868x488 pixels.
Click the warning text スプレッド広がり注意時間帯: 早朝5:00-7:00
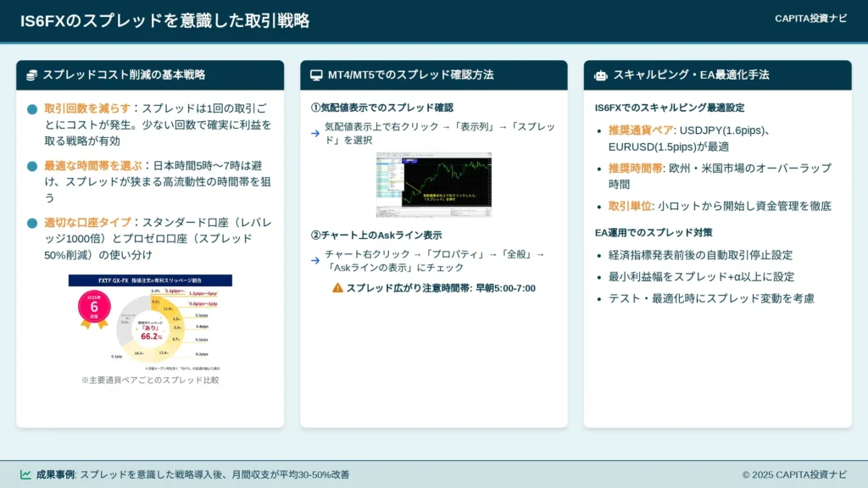pyautogui.click(x=441, y=288)
